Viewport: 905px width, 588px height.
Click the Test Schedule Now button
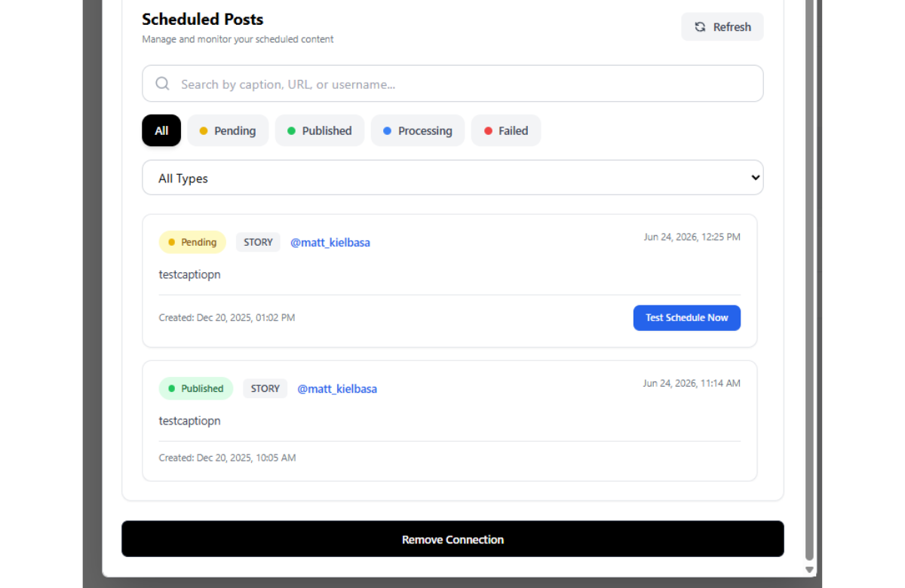tap(686, 317)
